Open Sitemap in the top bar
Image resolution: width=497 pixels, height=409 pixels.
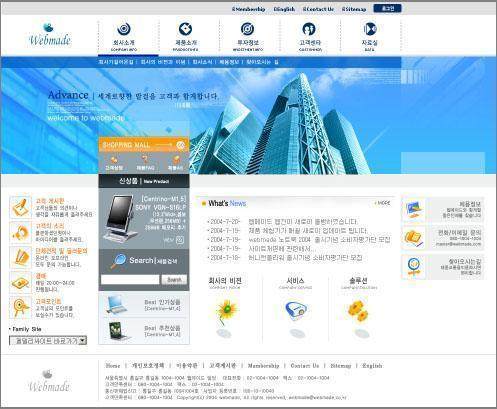coord(354,9)
